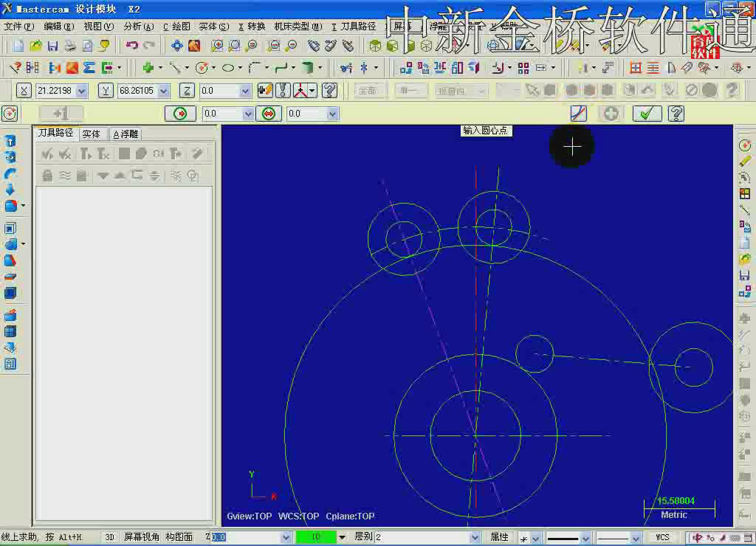Open a file with the folder icon
756x546 pixels.
(x=35, y=46)
